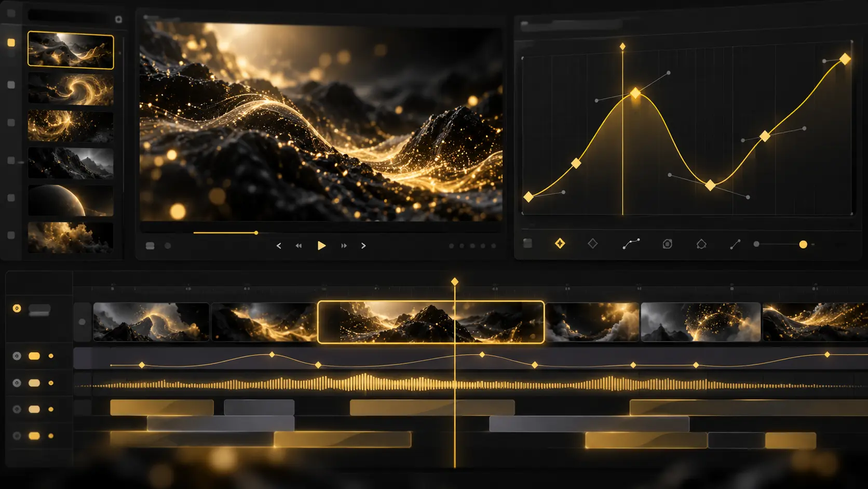Select the first highlighted thumbnail in media list
Image resolution: width=868 pixels, height=489 pixels.
[x=71, y=50]
